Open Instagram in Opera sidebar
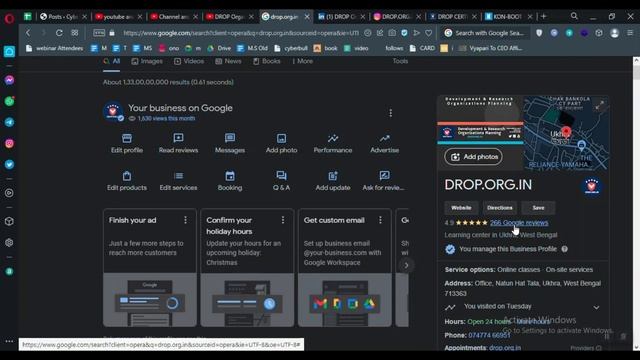The height and width of the screenshot is (360, 640). pos(9,144)
